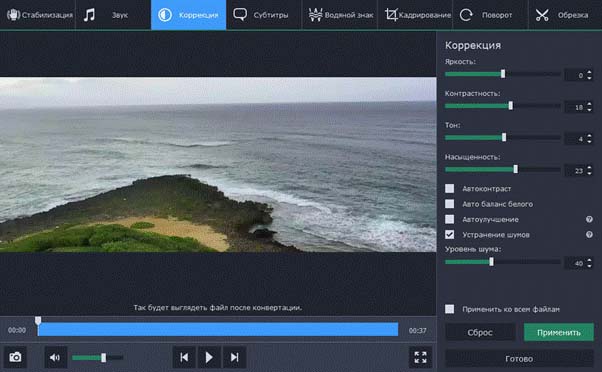The height and width of the screenshot is (372, 602).
Task: Open the Кадрирование tab
Action: [x=415, y=15]
